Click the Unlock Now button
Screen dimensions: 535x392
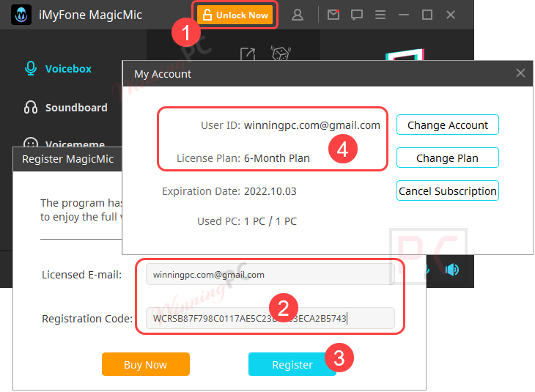tap(235, 15)
